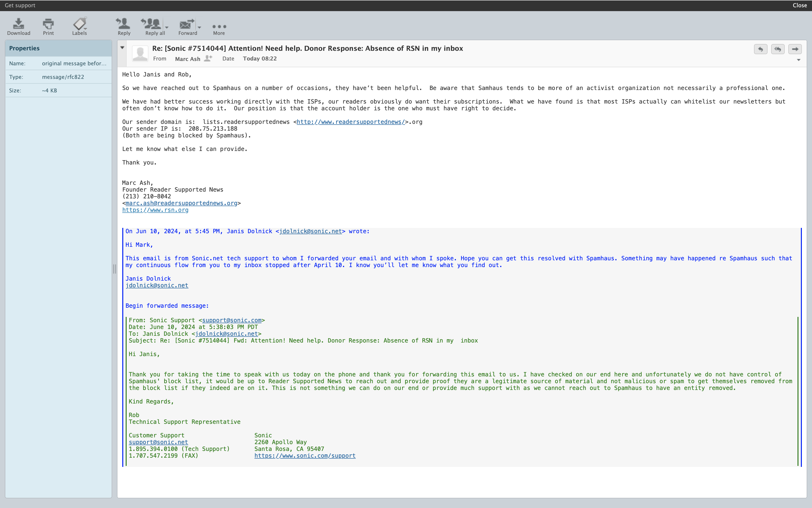Toggle message headers disclosure triangle
This screenshot has width=812, height=508.
tap(123, 48)
